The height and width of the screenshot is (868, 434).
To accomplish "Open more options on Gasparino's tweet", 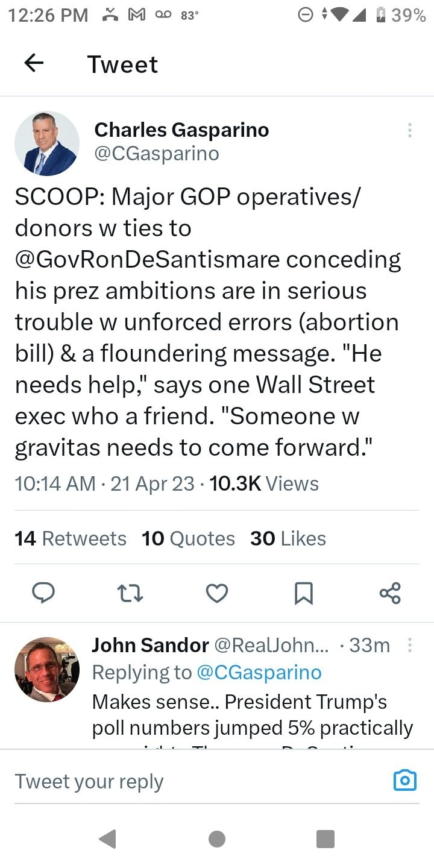I will tap(410, 130).
